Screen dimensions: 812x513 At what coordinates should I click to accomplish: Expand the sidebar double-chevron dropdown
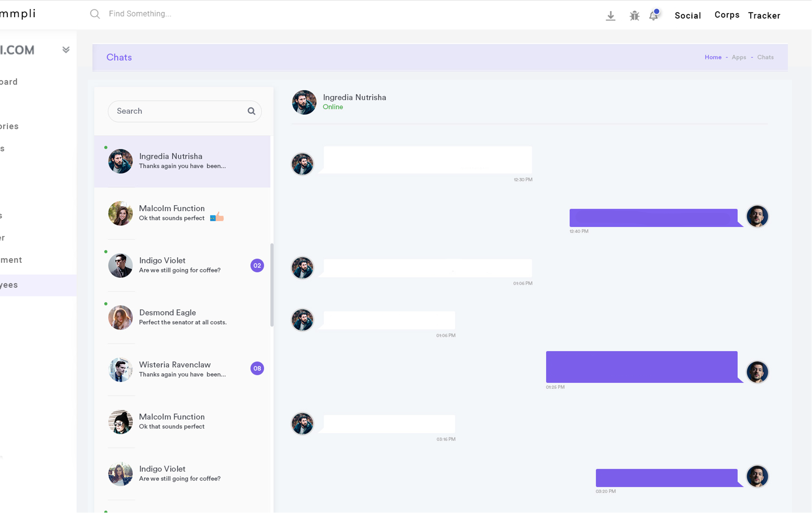pos(66,50)
